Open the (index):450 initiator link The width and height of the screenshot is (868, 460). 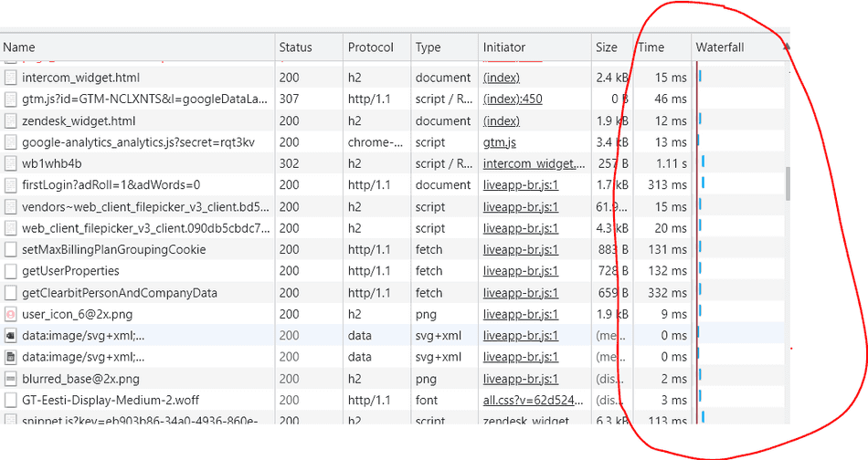[513, 99]
